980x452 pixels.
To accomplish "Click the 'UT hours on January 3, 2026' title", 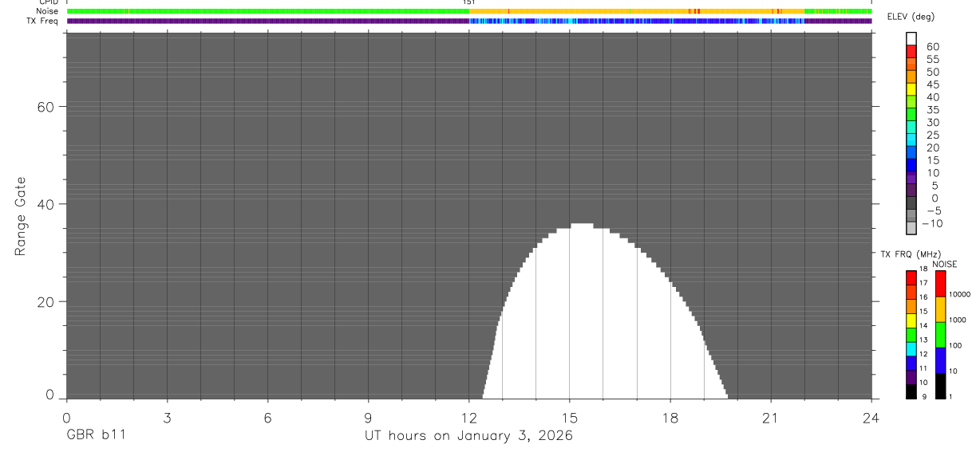I will point(468,436).
